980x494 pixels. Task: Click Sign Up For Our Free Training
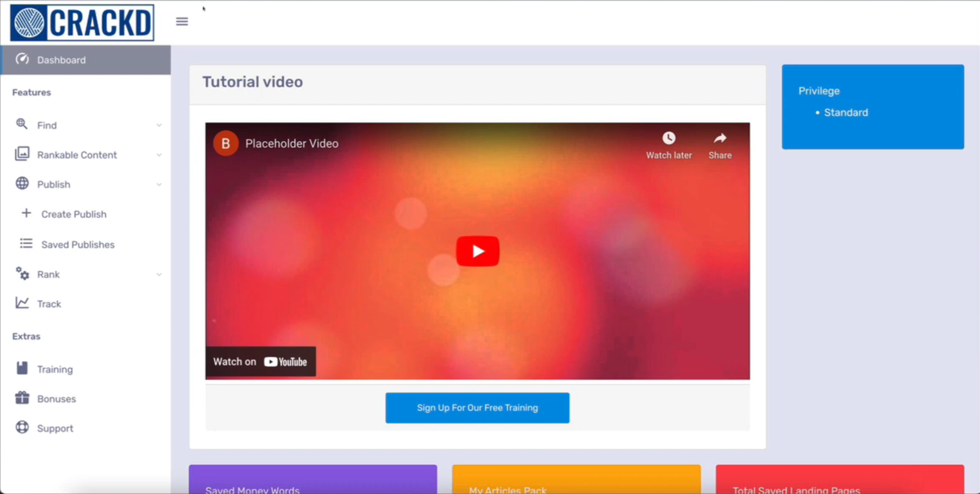pyautogui.click(x=477, y=408)
